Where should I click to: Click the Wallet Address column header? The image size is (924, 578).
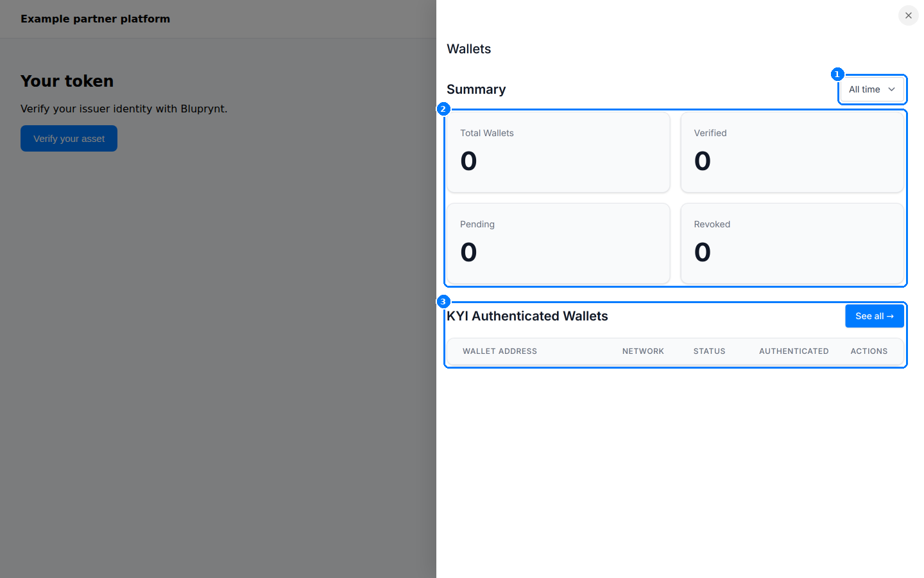(500, 351)
